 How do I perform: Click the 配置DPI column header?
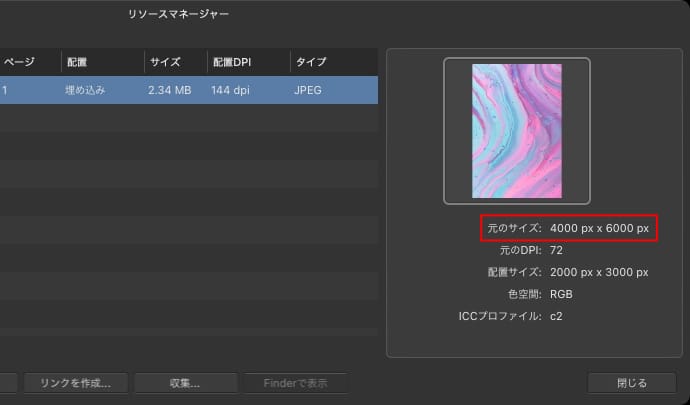(x=230, y=62)
